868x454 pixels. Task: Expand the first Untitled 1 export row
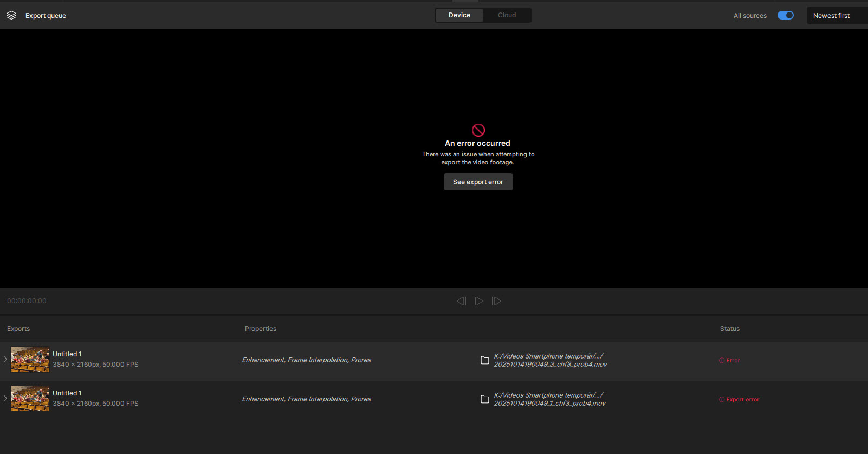[x=5, y=359]
